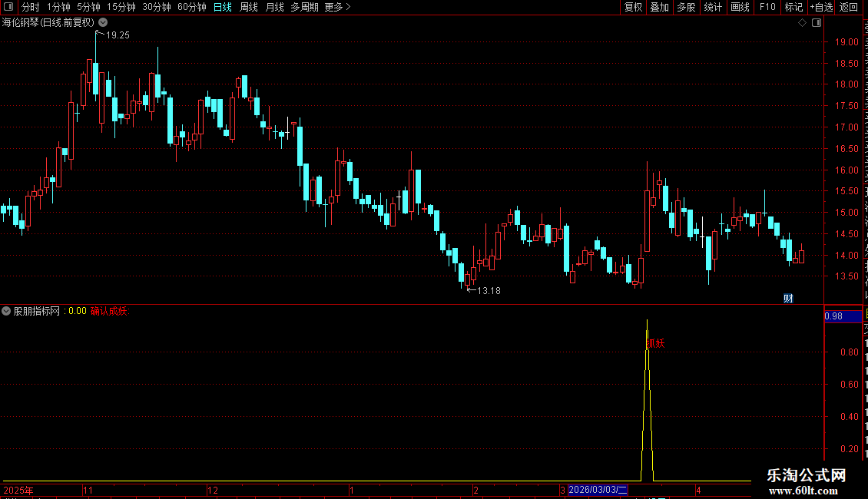Expand the 更多 periods menu
Viewport: 868px width, 499px height.
tap(338, 7)
